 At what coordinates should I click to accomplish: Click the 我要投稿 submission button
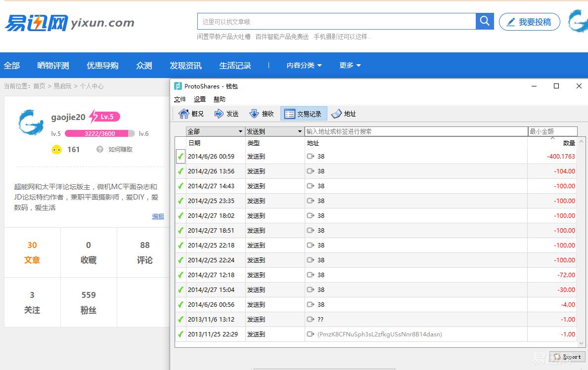[529, 22]
